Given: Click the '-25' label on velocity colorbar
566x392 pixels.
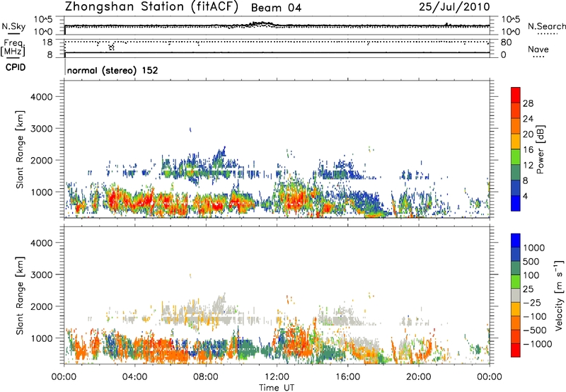Looking at the screenshot, I should click(532, 302).
